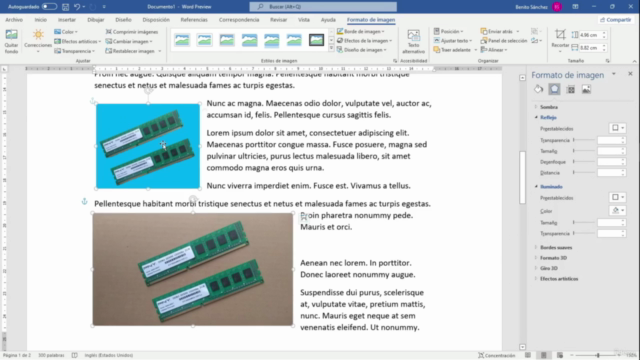Select the first picture style thumbnail

[x=182, y=40]
